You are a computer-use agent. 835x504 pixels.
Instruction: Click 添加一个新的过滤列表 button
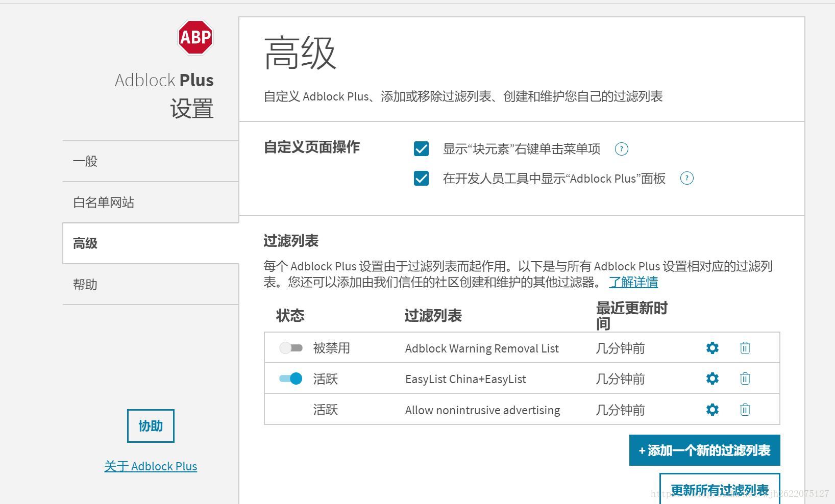(705, 450)
